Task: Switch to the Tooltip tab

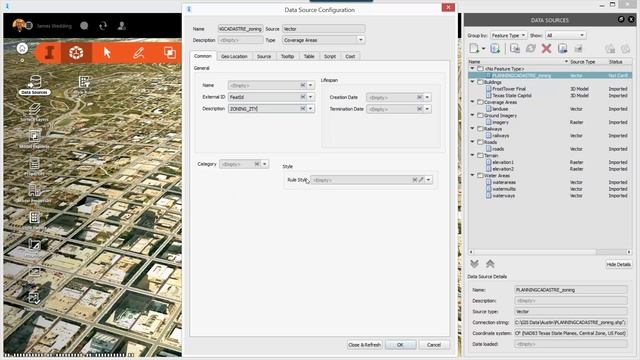Action: pos(287,56)
